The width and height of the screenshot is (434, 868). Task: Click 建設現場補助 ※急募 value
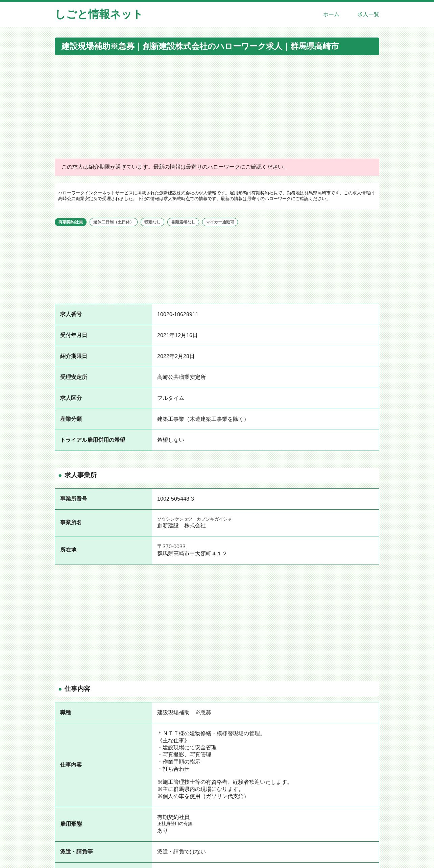[184, 713]
